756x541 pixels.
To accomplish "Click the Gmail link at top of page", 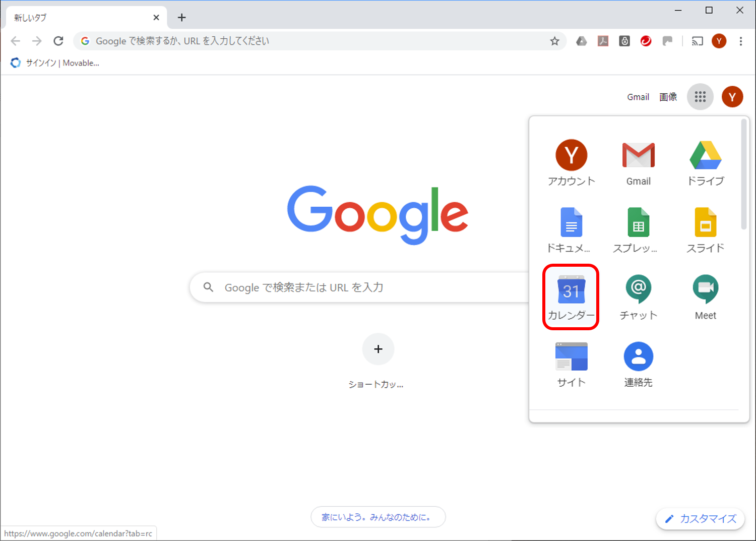I will pyautogui.click(x=638, y=97).
